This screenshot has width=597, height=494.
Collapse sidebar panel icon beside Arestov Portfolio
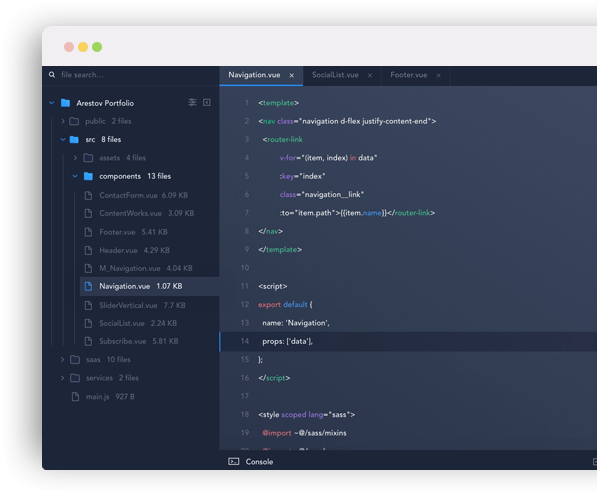[x=207, y=102]
